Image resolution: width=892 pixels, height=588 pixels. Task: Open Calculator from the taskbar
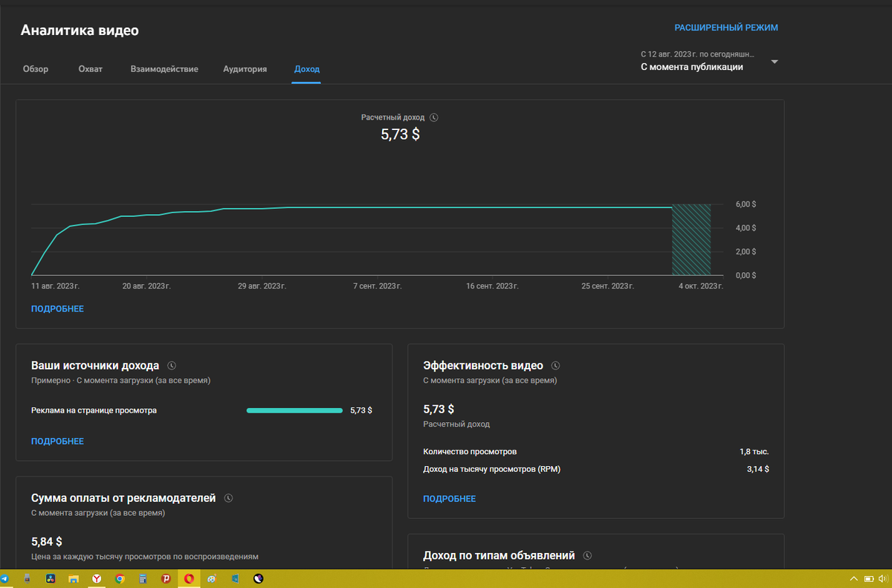pos(143,578)
